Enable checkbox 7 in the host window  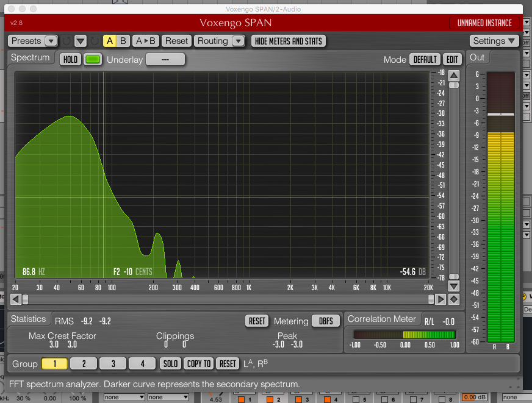(x=413, y=399)
